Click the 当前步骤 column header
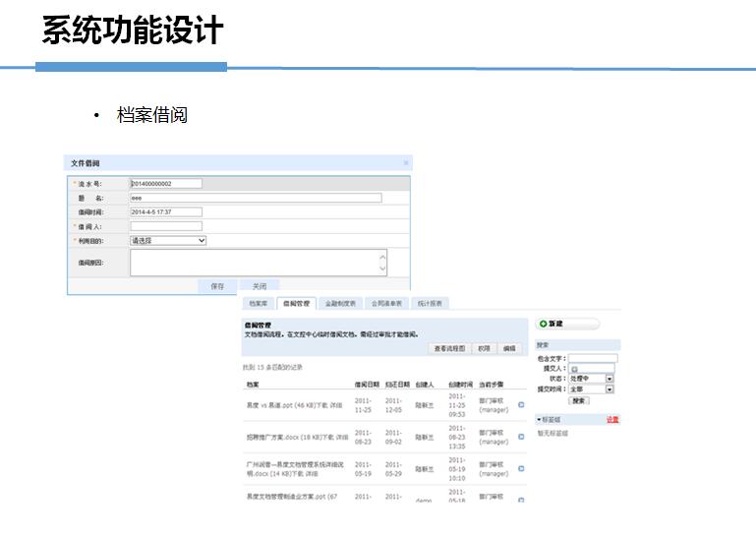Image resolution: width=756 pixels, height=537 pixels. point(491,385)
